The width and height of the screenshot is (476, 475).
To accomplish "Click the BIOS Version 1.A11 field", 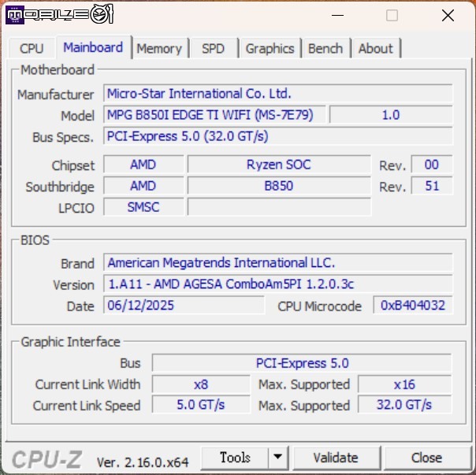I will tap(277, 284).
